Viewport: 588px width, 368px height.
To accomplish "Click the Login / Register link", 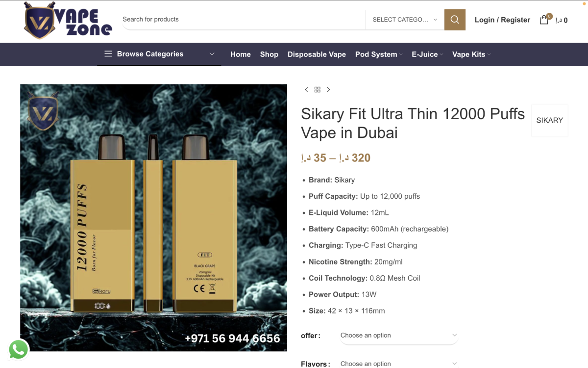I will (x=502, y=20).
